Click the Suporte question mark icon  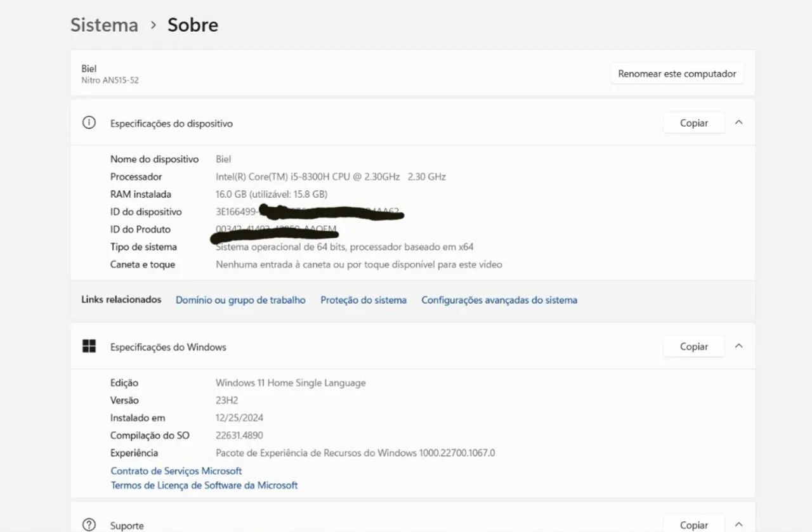[89, 525]
